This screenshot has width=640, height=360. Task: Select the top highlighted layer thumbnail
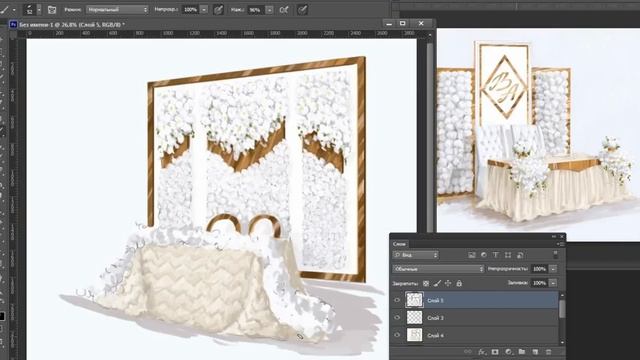pyautogui.click(x=414, y=300)
